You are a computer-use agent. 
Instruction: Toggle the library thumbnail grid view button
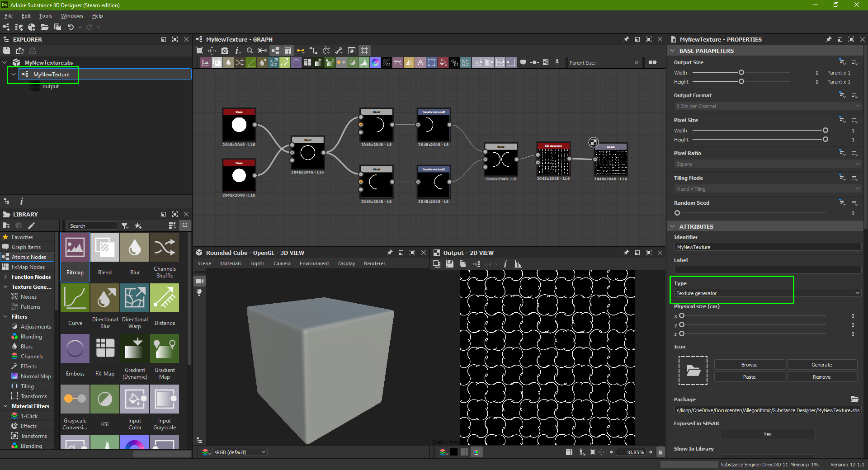[172, 226]
